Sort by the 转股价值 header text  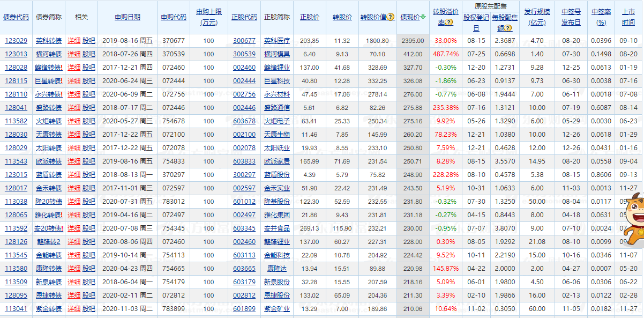[373, 17]
